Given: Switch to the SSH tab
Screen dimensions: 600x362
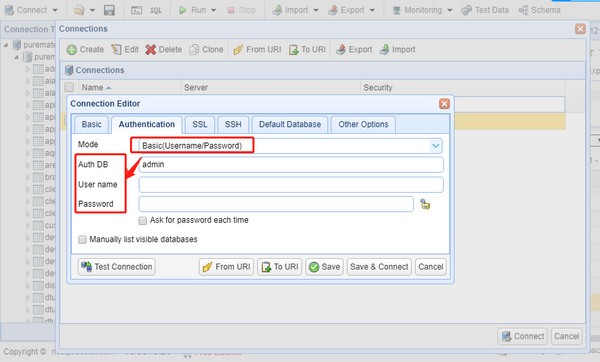Looking at the screenshot, I should 233,125.
